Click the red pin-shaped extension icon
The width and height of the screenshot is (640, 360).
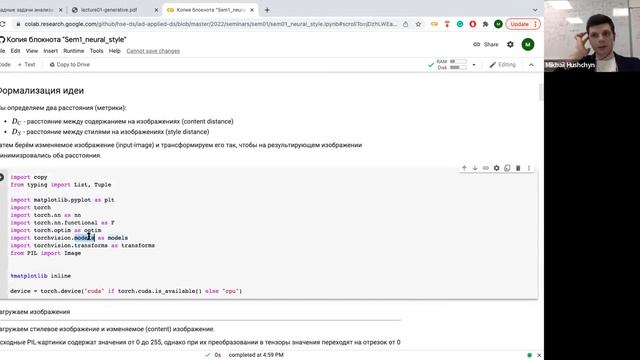click(x=447, y=24)
